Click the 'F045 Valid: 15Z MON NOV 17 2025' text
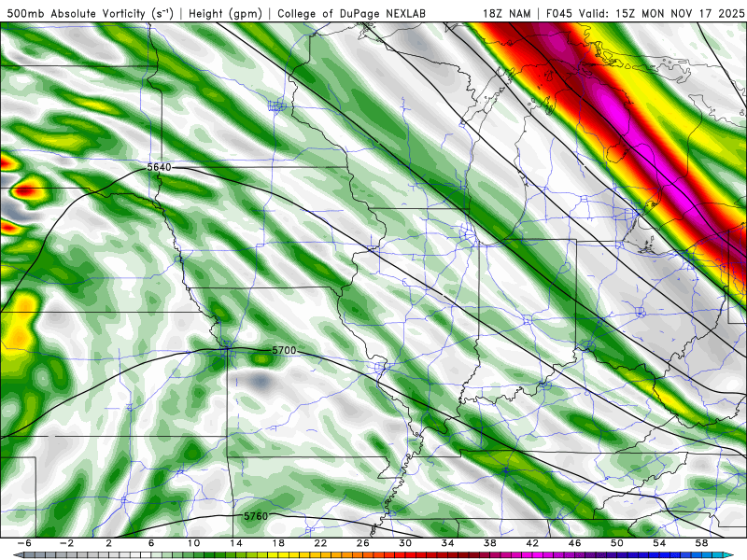This screenshot has width=747, height=560. point(645,14)
